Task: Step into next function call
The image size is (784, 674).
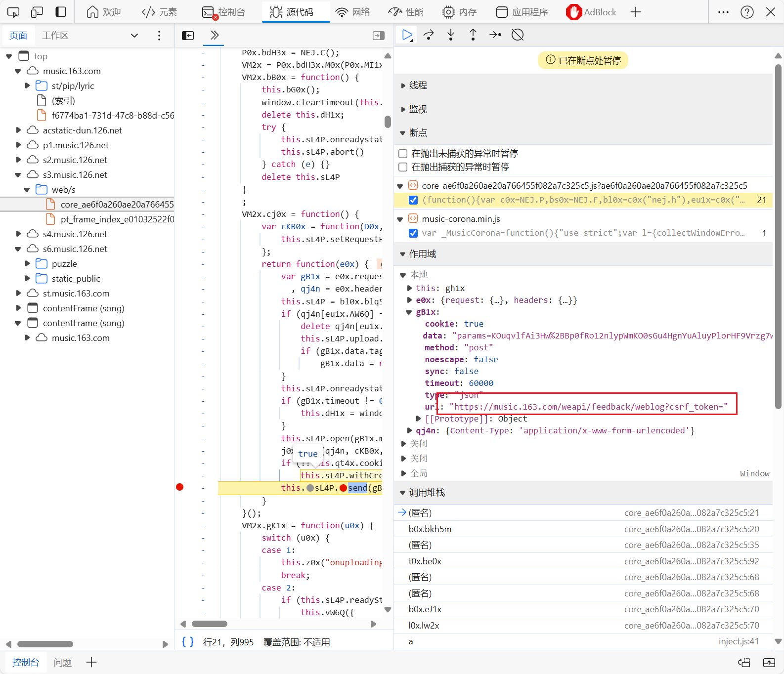Action: (451, 35)
